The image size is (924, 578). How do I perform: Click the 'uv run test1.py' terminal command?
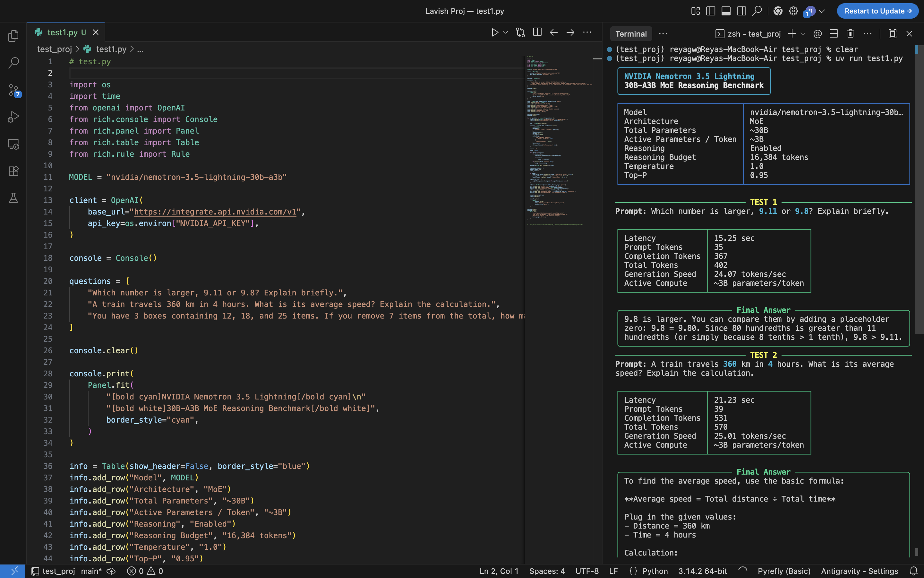[x=869, y=58]
